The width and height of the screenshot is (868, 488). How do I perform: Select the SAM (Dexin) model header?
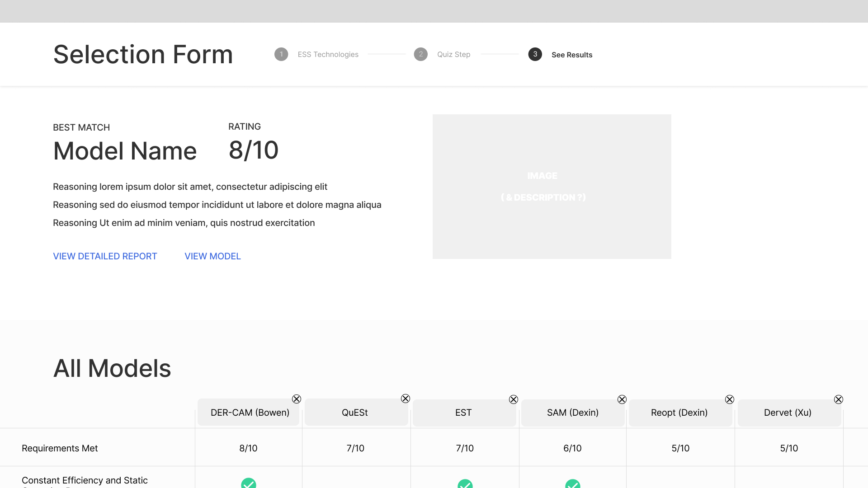pos(572,413)
